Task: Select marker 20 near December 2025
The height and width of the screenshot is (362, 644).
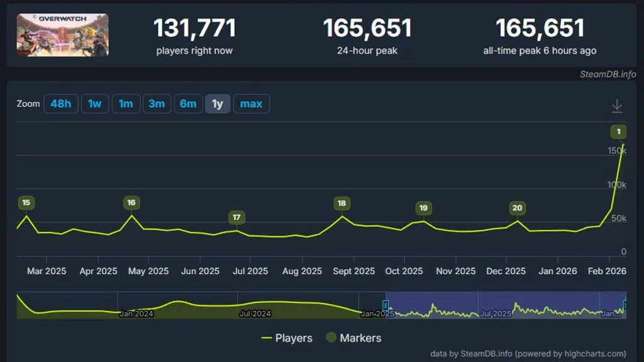Action: 517,207
